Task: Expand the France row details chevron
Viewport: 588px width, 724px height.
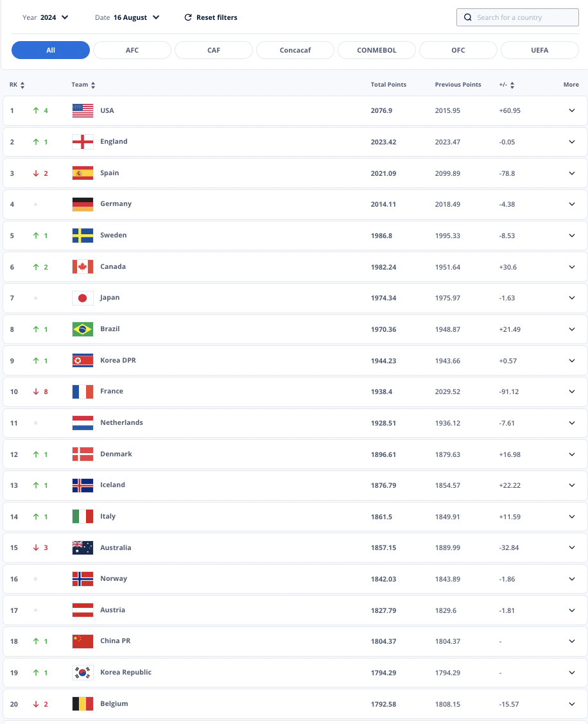Action: (572, 392)
